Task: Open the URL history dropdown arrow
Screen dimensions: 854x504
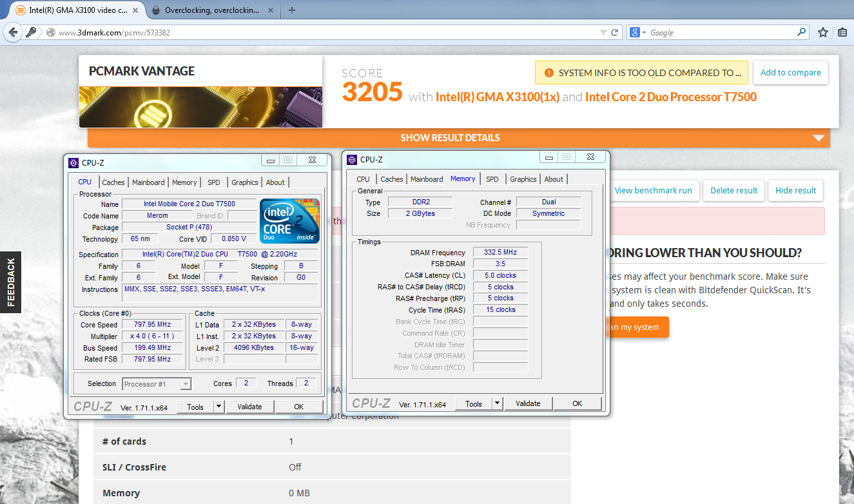Action: (603, 32)
